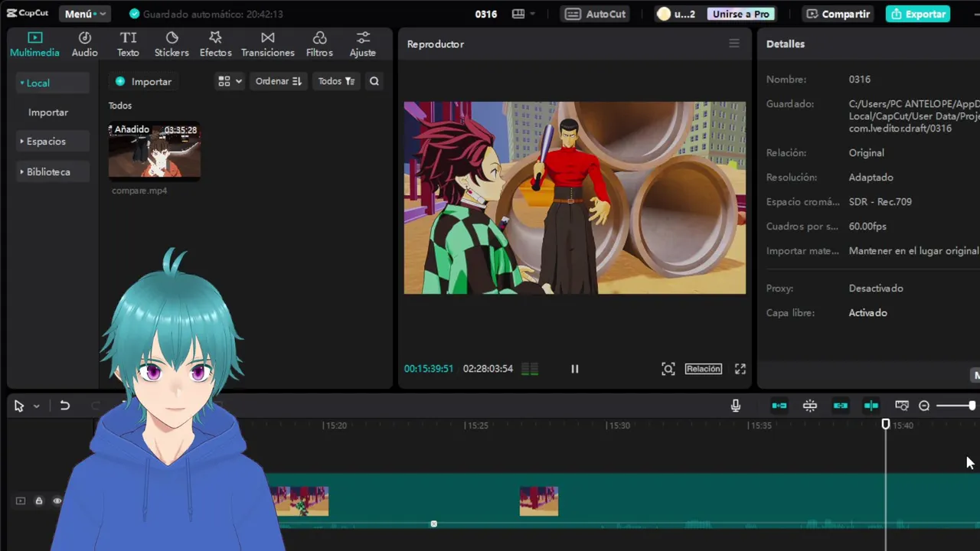Open the Reproductor panel menu
Viewport: 980px width, 551px height.
point(734,44)
